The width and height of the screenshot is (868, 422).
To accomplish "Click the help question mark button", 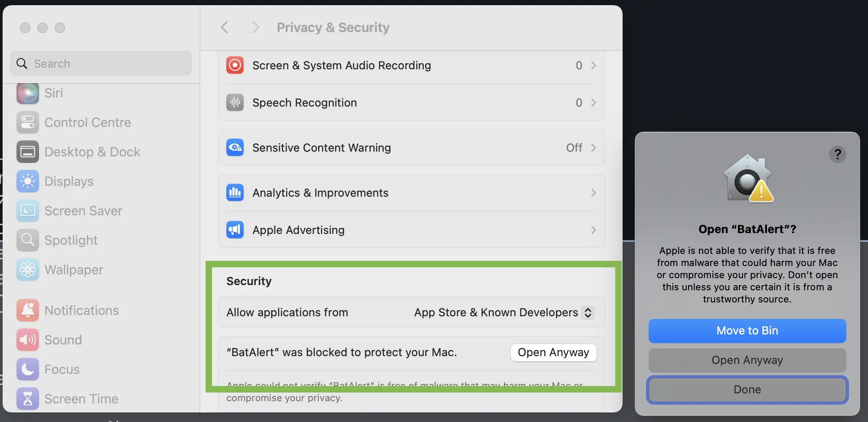I will [x=838, y=154].
